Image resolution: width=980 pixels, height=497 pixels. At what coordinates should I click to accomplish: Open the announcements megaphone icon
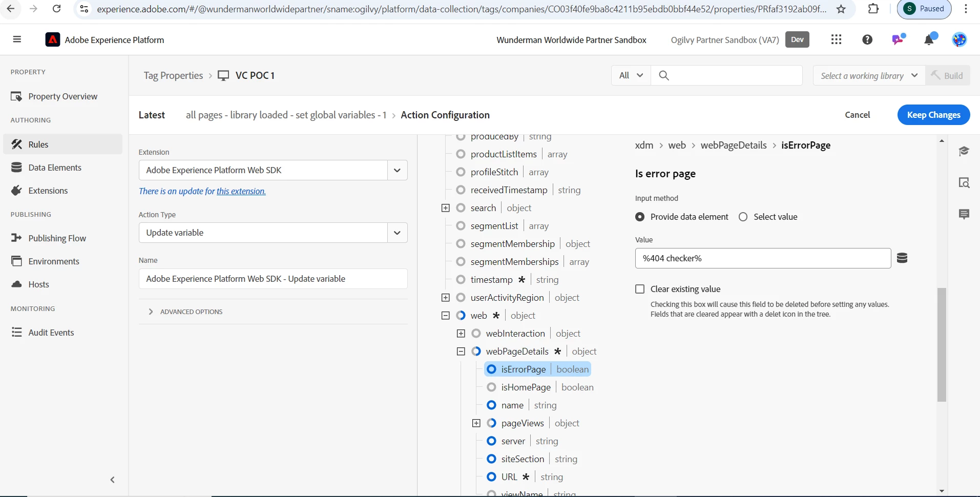pyautogui.click(x=898, y=39)
